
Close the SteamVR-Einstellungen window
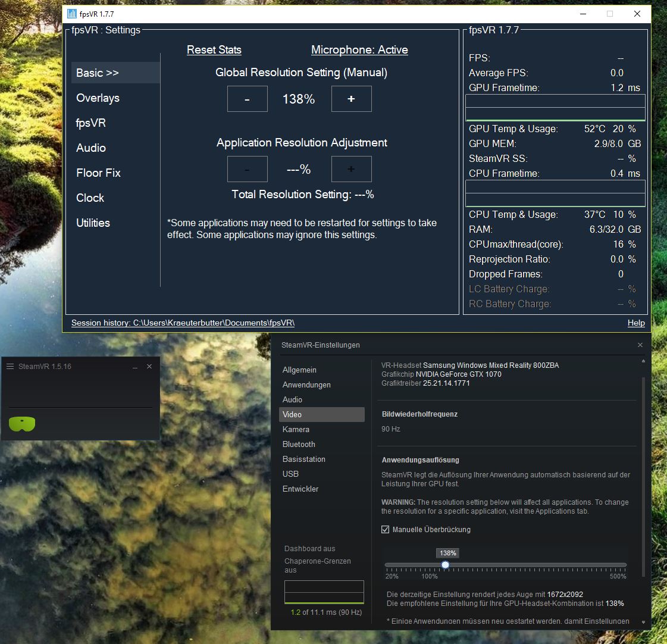pos(640,345)
